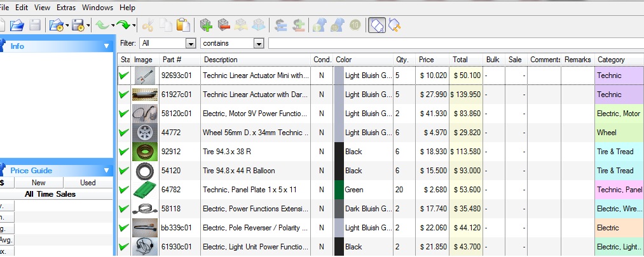The height and width of the screenshot is (257, 644).
Task: Open the Edit menu
Action: (22, 8)
